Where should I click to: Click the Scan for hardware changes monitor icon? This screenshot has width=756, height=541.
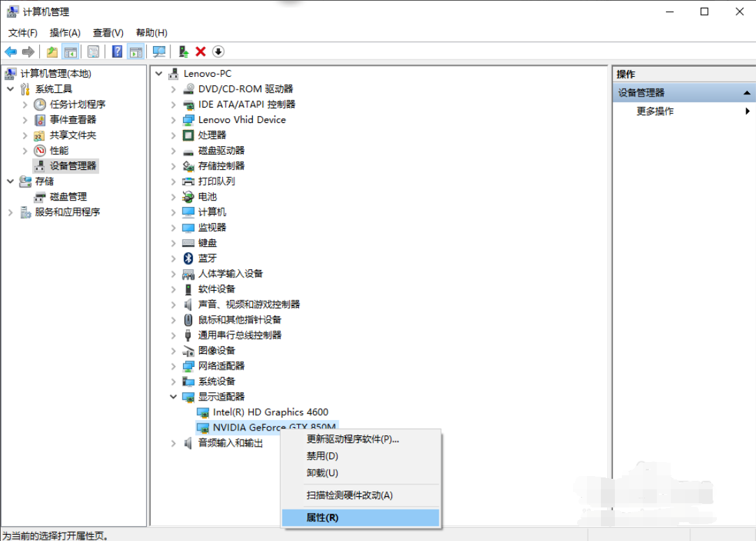tap(159, 52)
